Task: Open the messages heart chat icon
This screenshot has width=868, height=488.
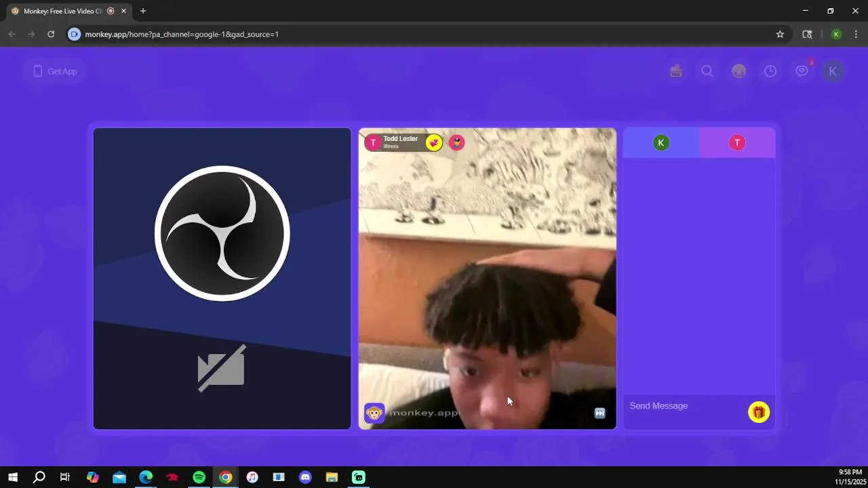Action: tap(802, 71)
